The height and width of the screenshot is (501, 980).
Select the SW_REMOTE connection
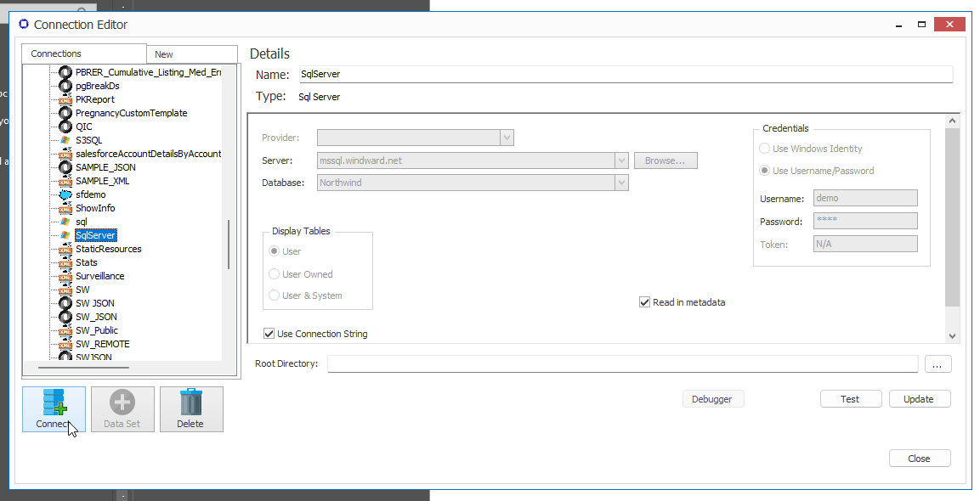point(103,344)
